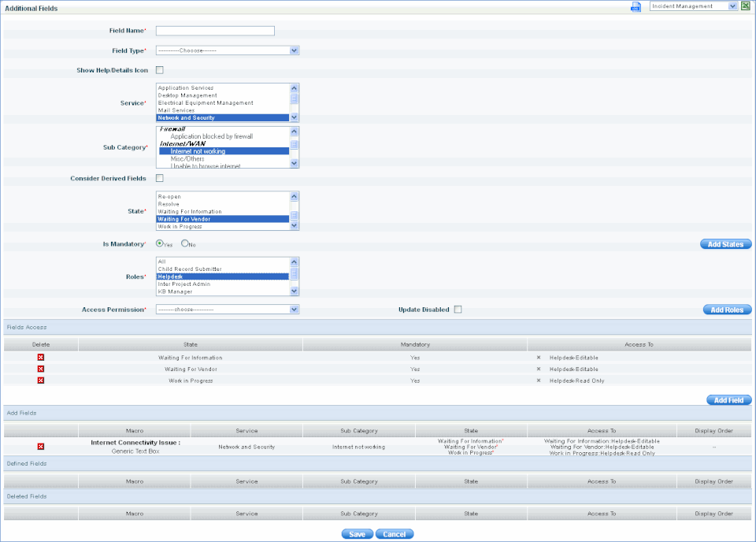Open the Incident Management module dropdown
This screenshot has height=542, width=756.
(x=693, y=6)
